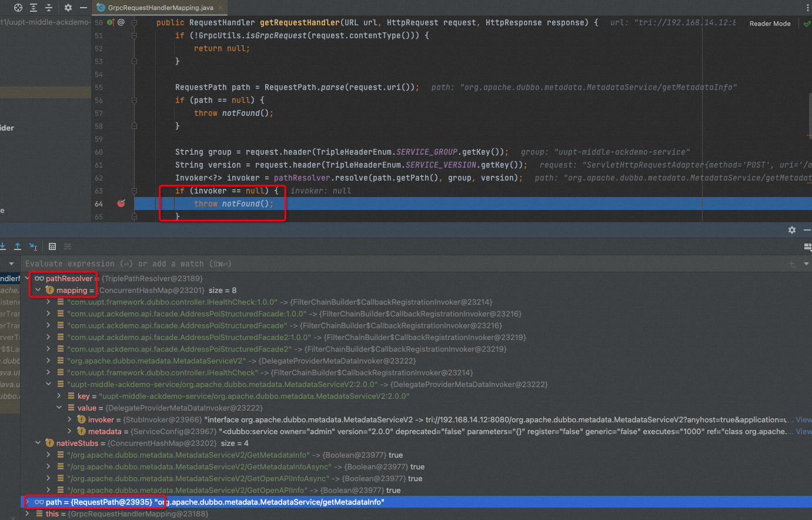Expand the AddressPoiStructuredFacade2:1.0.0 entry
812x520 pixels.
pyautogui.click(x=48, y=337)
